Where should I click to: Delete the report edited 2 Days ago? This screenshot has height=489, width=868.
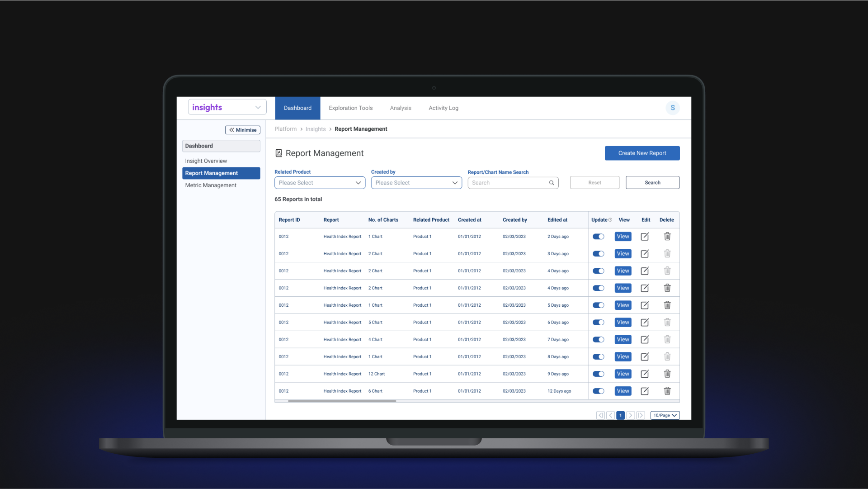[x=667, y=237]
